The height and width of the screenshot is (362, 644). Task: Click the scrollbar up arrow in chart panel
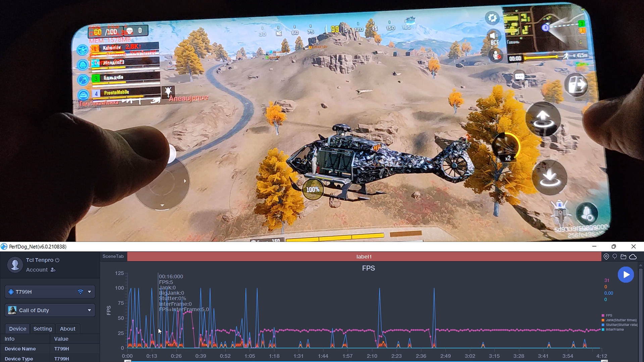(641, 265)
